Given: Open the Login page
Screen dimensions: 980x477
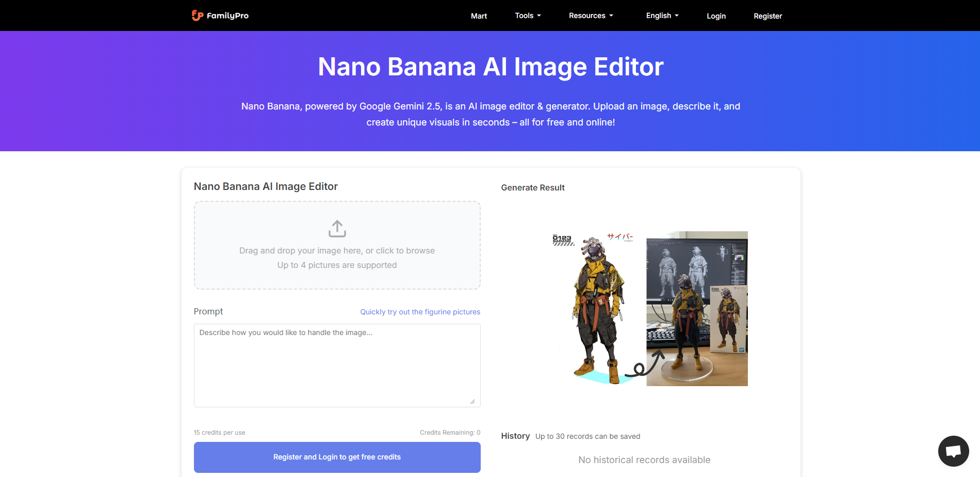Looking at the screenshot, I should point(716,16).
